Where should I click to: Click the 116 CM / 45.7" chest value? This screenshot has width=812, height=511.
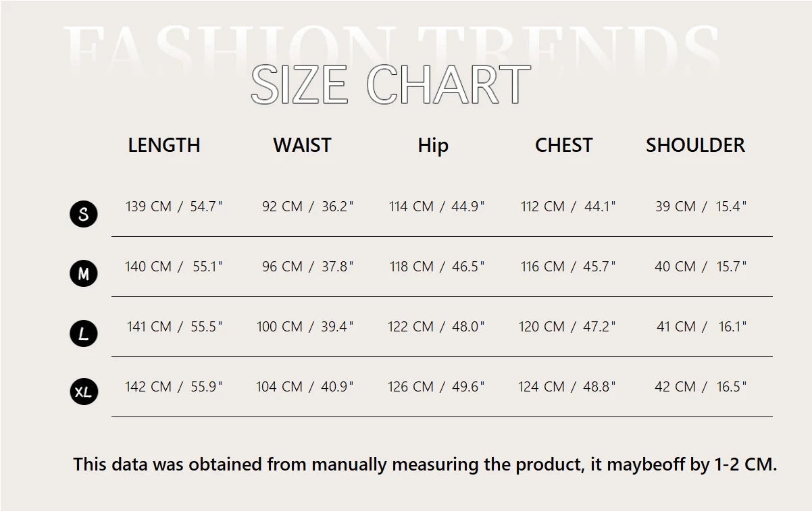pos(568,267)
